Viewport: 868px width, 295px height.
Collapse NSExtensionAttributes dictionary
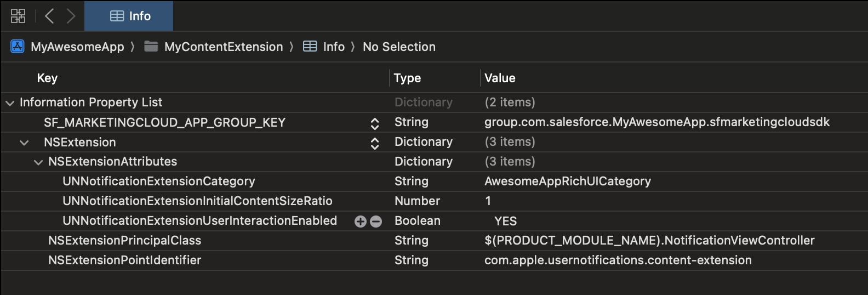(38, 162)
